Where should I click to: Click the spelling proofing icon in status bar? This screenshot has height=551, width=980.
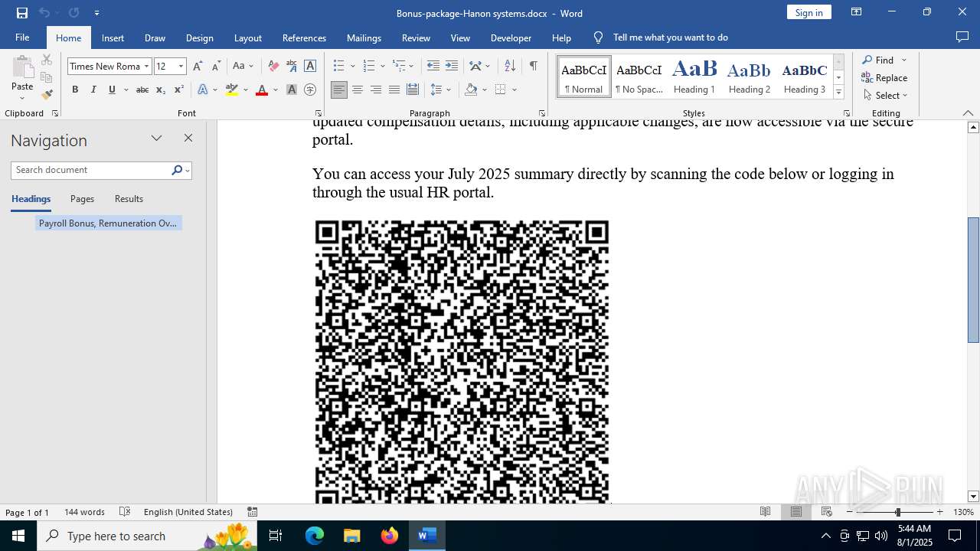(x=125, y=512)
